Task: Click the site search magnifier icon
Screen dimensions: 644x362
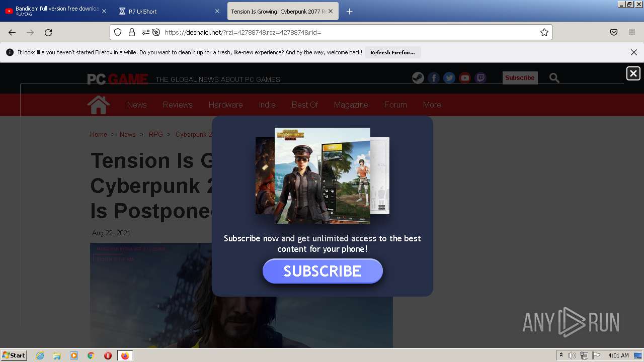Action: 554,78
